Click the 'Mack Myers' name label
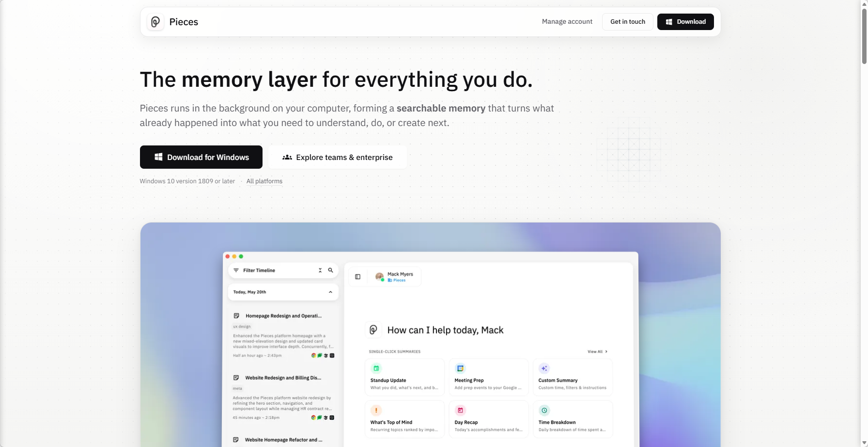Image resolution: width=868 pixels, height=447 pixels. (x=400, y=274)
